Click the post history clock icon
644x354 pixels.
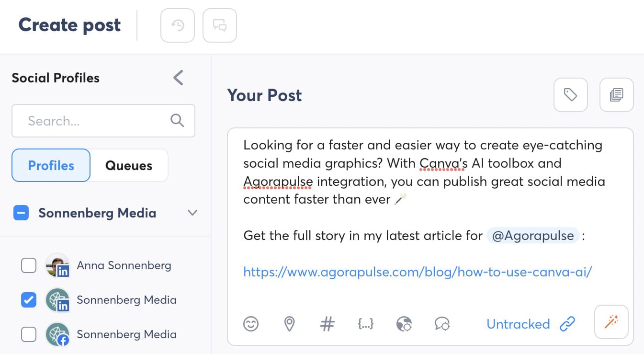tap(178, 25)
